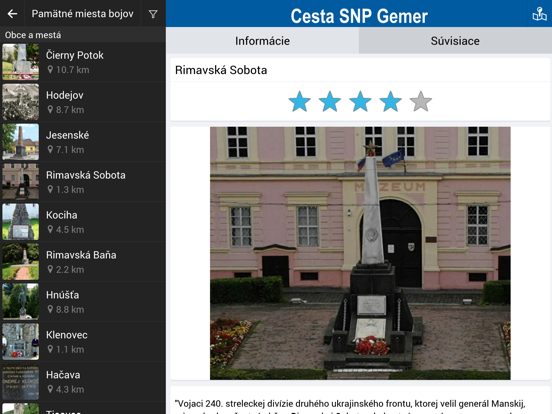552x414 pixels.
Task: Click the Rimavská Sobota detail heading
Action: [221, 70]
